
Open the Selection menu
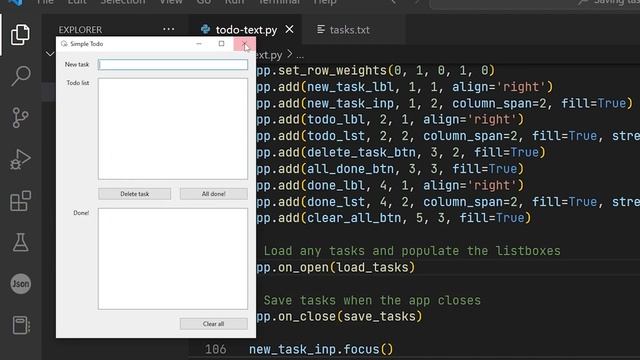click(x=123, y=2)
